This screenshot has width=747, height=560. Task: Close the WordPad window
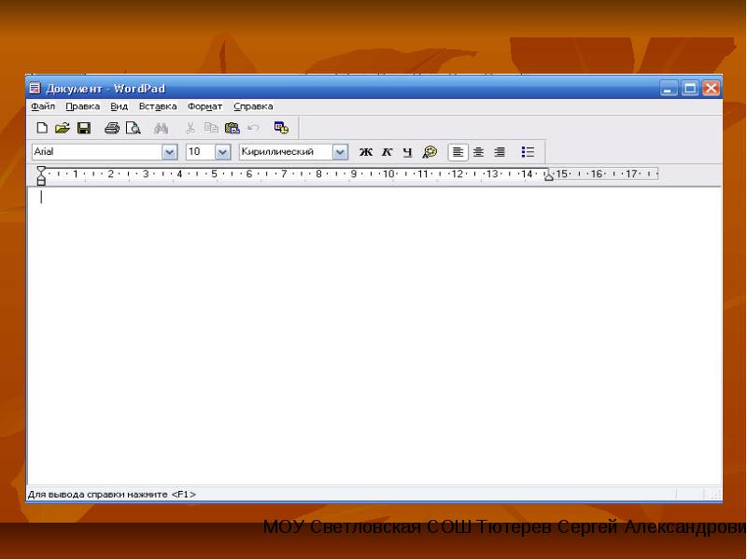(711, 88)
